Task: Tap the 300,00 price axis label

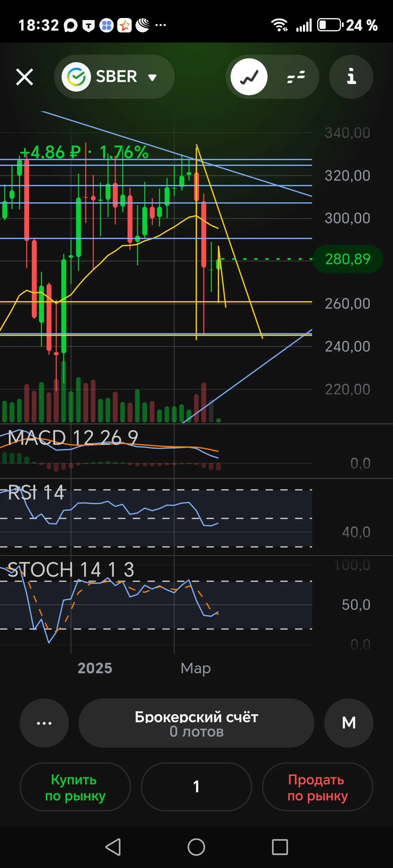Action: [347, 218]
